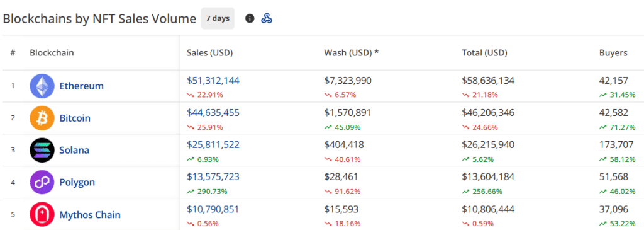Screen dimensions: 644x230
Task: Click Solana sales value $25,811,522
Action: pyautogui.click(x=213, y=145)
